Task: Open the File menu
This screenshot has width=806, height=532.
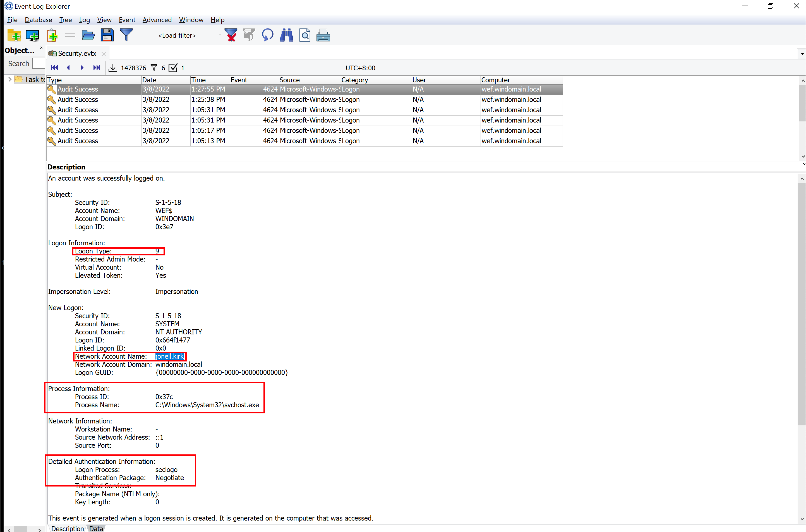Action: pyautogui.click(x=12, y=20)
